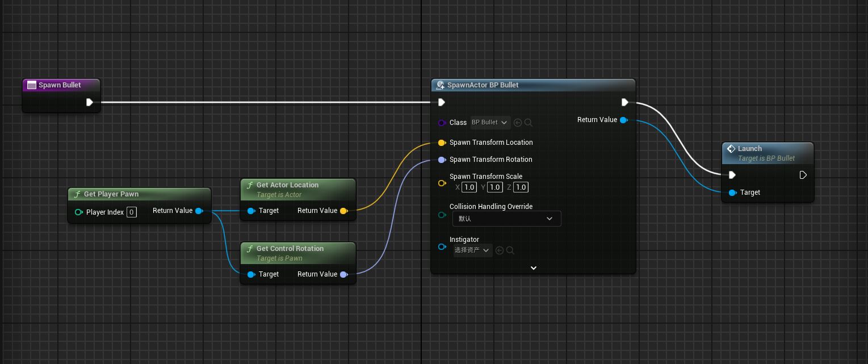Select the Spawn Bullet node title
Viewport: 868px width, 364px height.
60,85
